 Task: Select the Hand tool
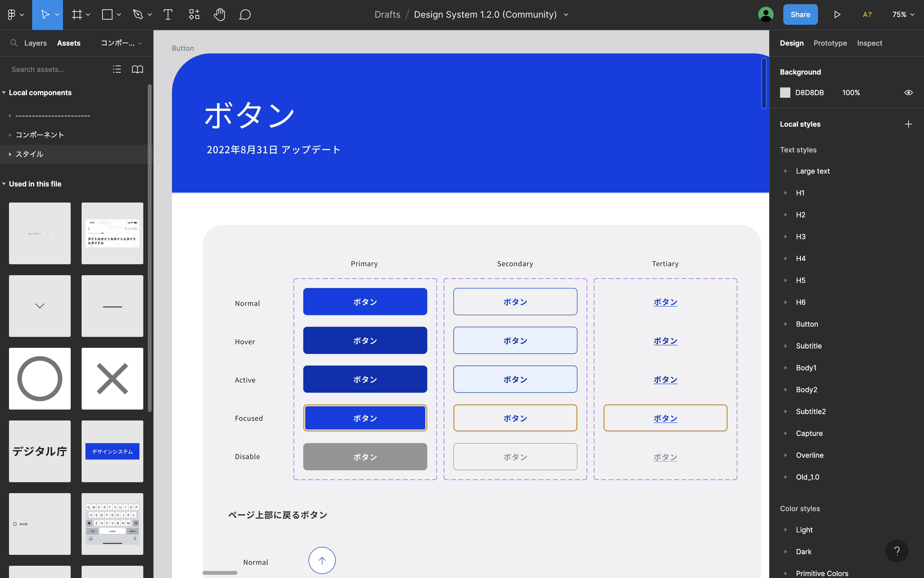pyautogui.click(x=219, y=14)
